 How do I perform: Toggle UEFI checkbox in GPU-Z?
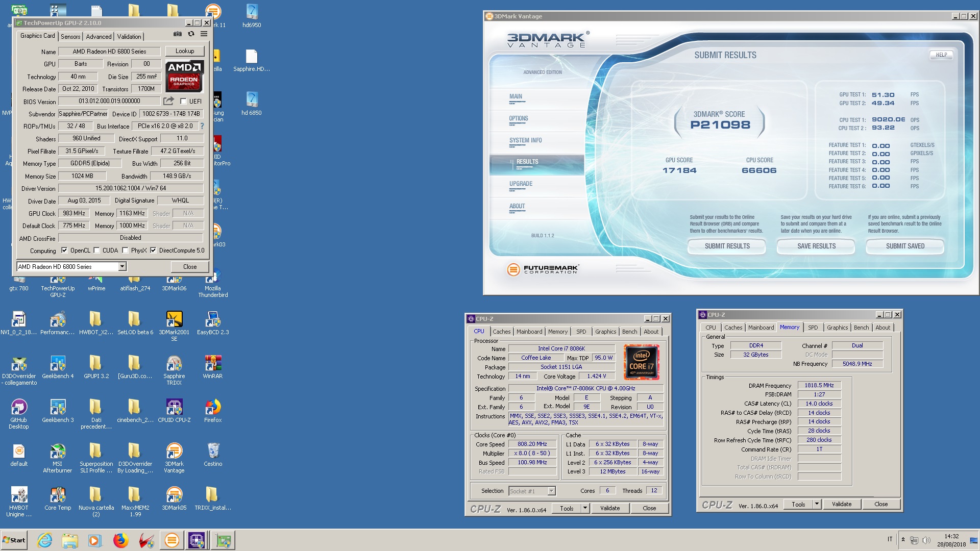(x=183, y=101)
